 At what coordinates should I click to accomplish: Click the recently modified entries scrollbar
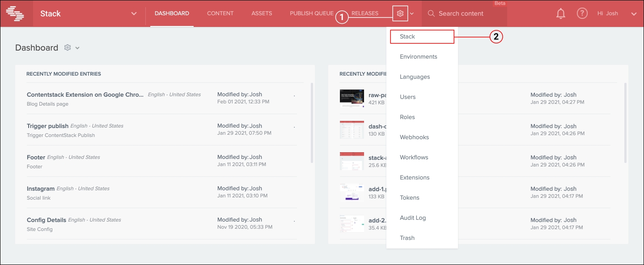(x=311, y=122)
